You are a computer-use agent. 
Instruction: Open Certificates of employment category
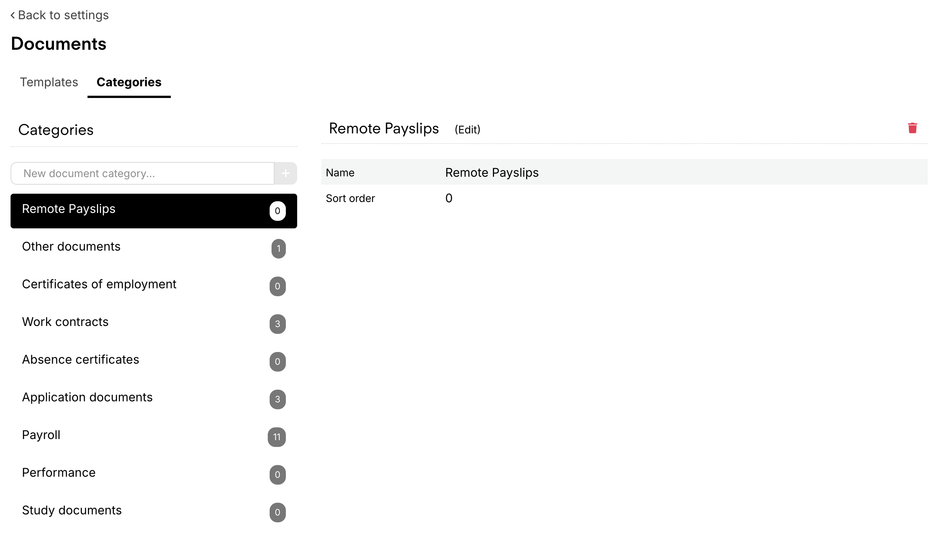[153, 286]
